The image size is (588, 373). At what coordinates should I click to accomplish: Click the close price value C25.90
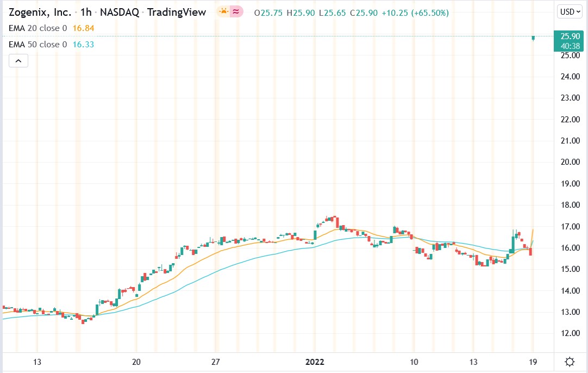[363, 11]
